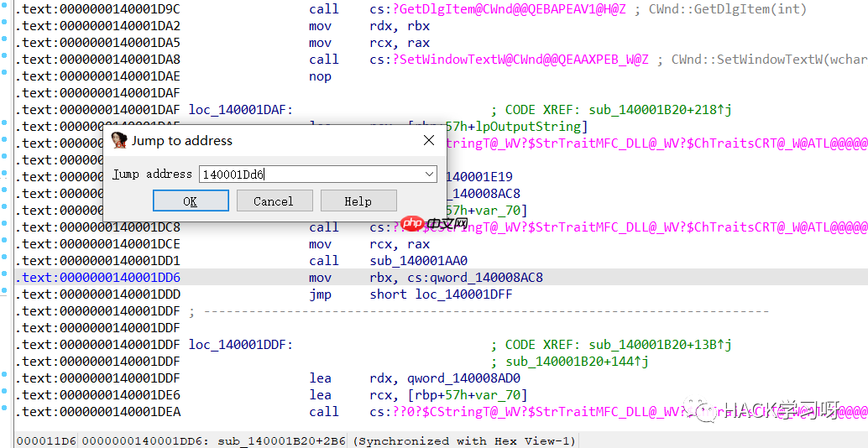Click xref sub_140001B20+13B↑j

pos(661,345)
